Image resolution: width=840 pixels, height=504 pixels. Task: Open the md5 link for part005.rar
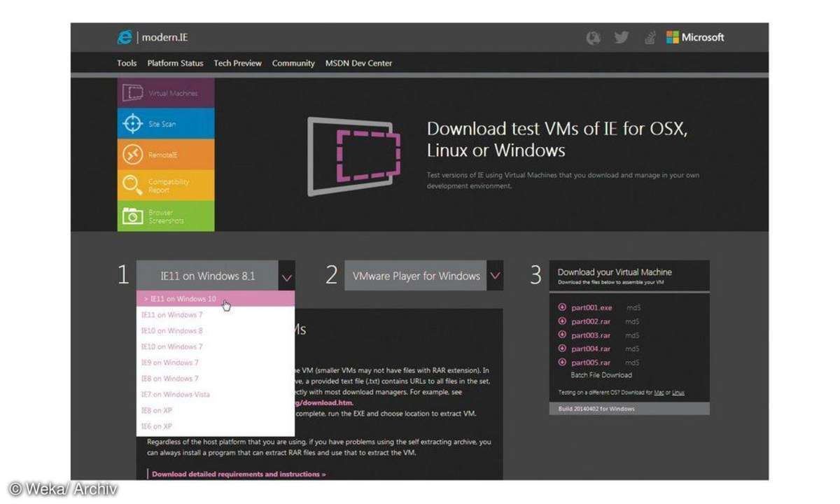click(632, 363)
